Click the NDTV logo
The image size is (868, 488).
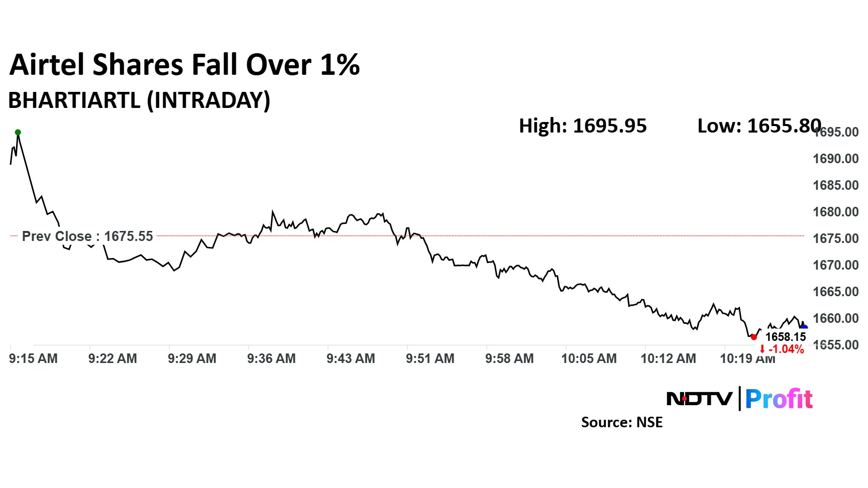click(x=699, y=399)
